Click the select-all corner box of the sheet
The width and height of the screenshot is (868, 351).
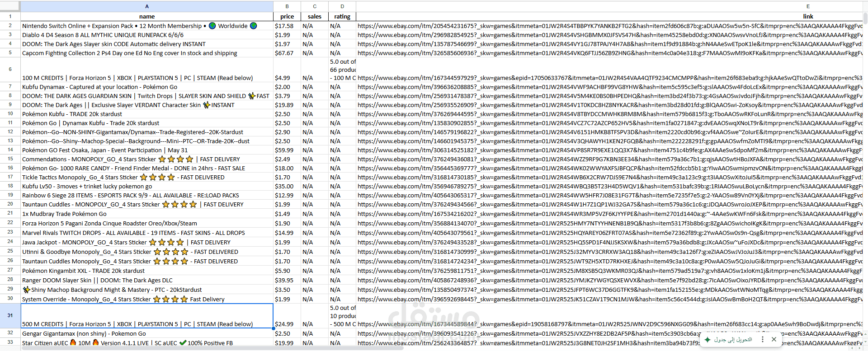coord(10,6)
